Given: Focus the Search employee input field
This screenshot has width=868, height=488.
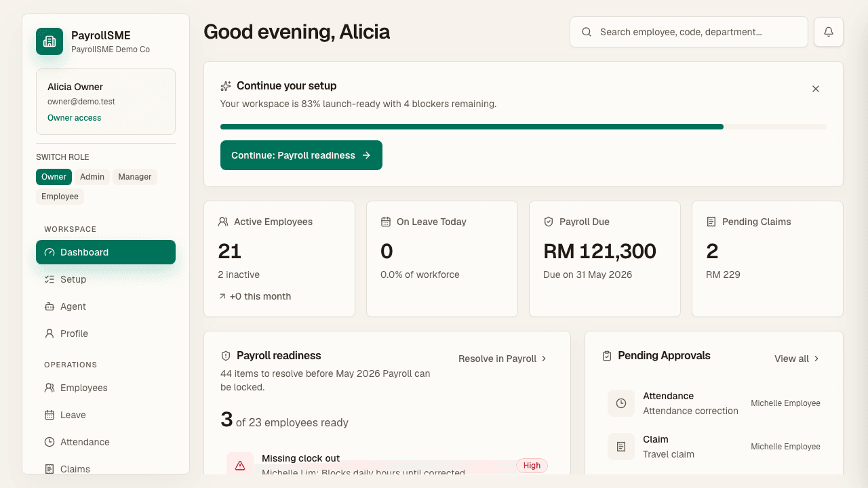Looking at the screenshot, I should (x=689, y=32).
